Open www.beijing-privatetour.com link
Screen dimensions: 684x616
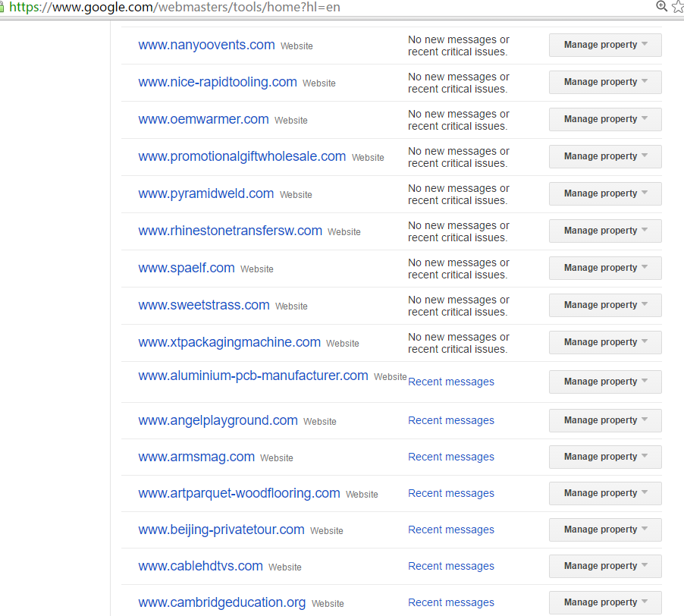221,530
